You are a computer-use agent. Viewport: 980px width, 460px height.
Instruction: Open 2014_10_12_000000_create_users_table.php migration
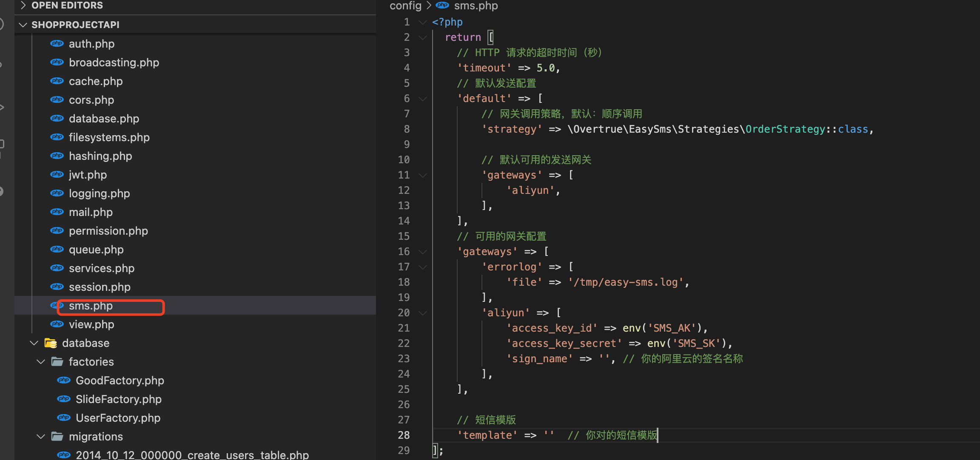pyautogui.click(x=192, y=454)
